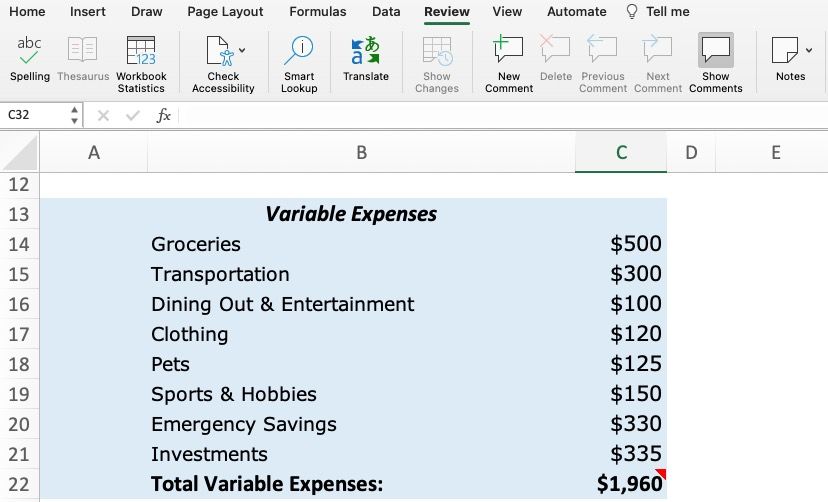The image size is (828, 502).
Task: Select the $125 pets amount cell
Action: [621, 364]
